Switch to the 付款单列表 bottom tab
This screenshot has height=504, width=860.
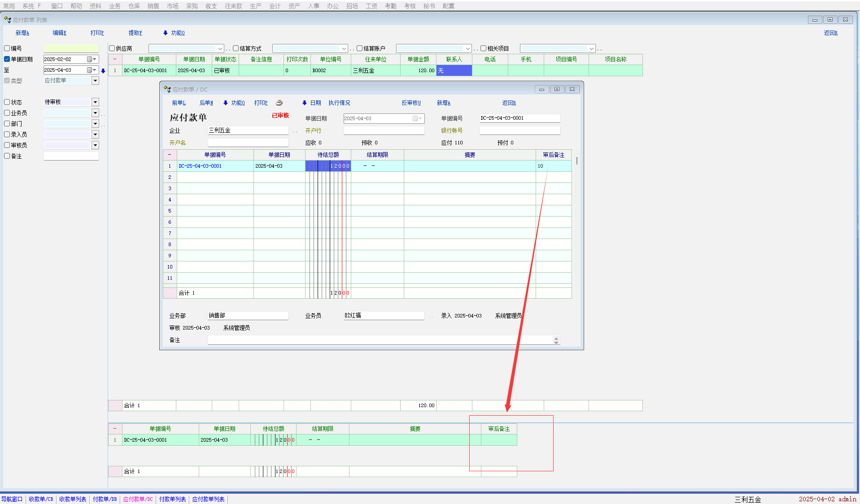(172, 499)
